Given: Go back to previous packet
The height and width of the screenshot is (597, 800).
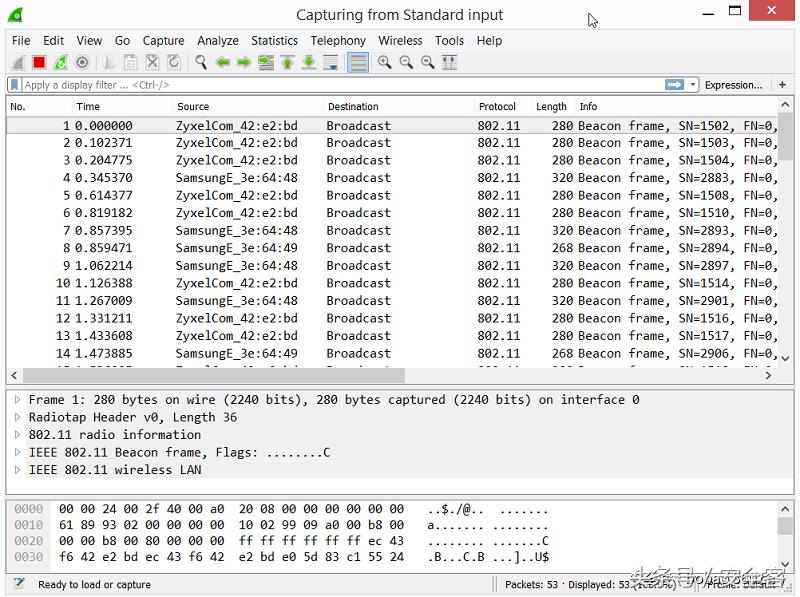Looking at the screenshot, I should (x=222, y=62).
